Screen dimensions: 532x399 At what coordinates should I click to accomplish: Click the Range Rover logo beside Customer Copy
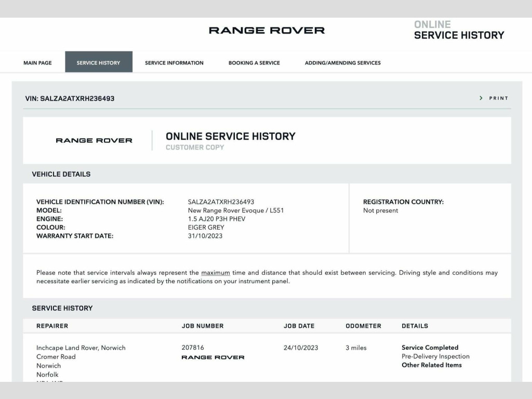pyautogui.click(x=94, y=140)
